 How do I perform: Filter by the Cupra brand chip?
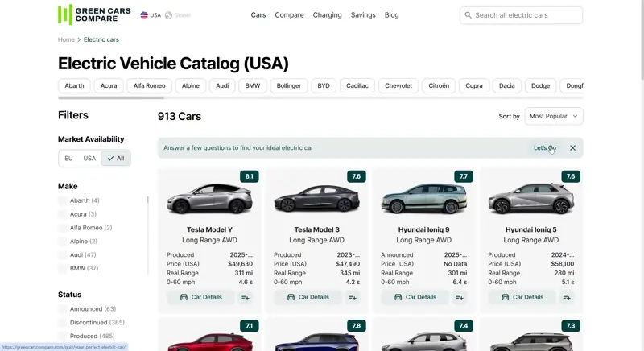coord(474,86)
